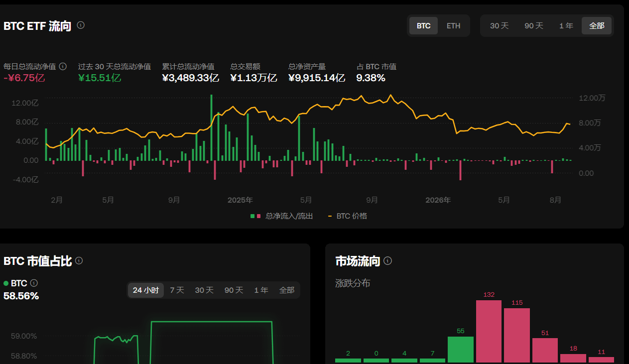Select 30 天 range for ETF flow chart
629x364 pixels.
[499, 26]
